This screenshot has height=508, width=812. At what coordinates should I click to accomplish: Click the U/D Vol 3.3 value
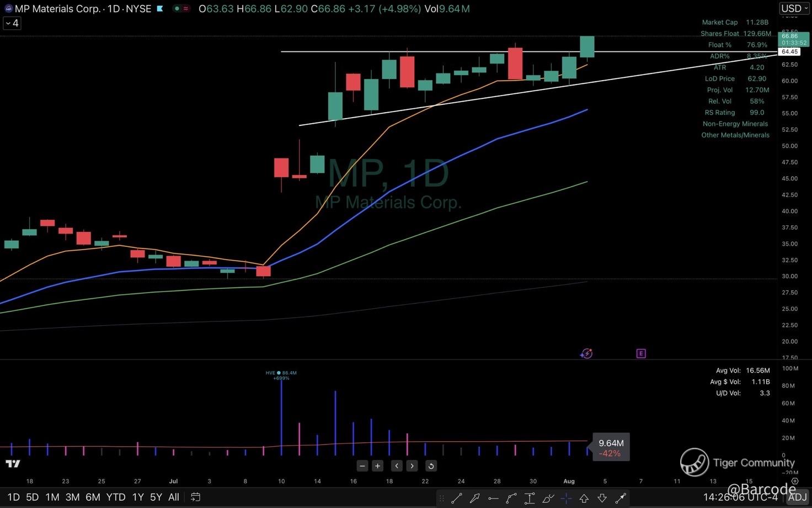click(765, 393)
